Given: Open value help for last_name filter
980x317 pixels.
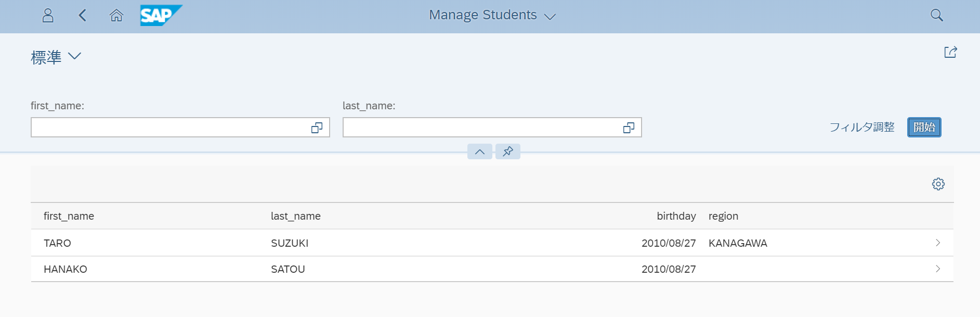Looking at the screenshot, I should (x=629, y=128).
